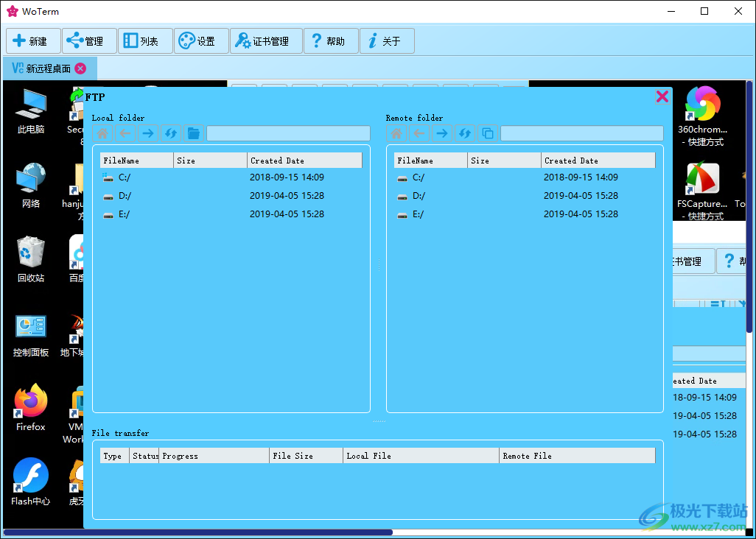Viewport: 756px width, 539px height.
Task: Go back in remote folder
Action: 419,133
